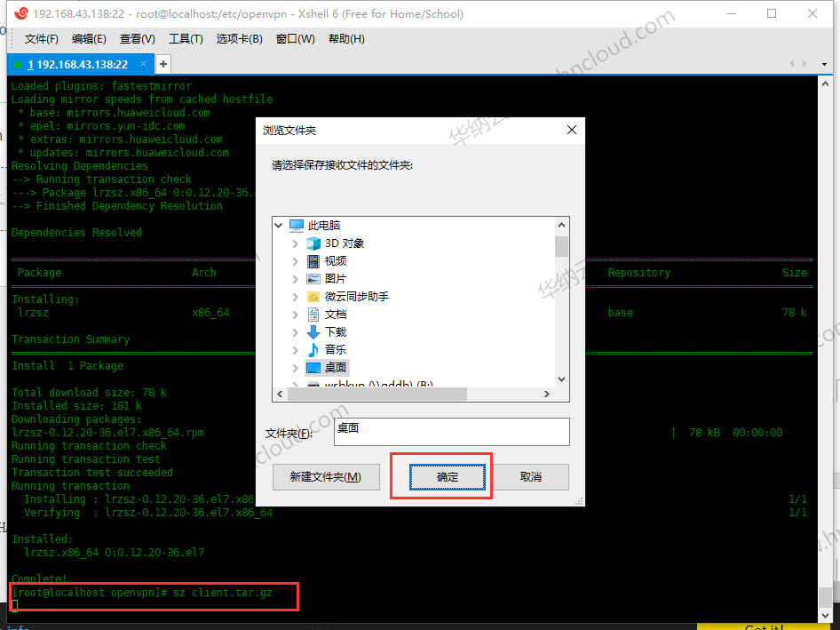840x630 pixels.
Task: Select the 视频 tree label
Action: tap(336, 261)
